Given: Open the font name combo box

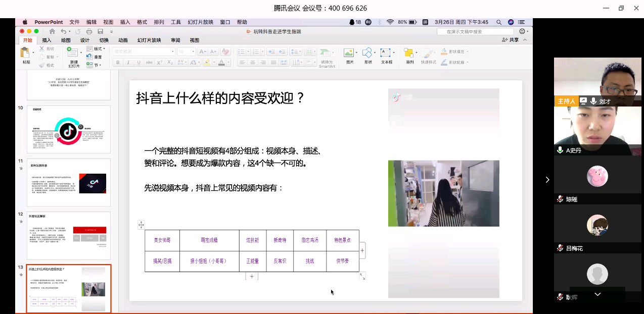Looking at the screenshot, I should [143, 51].
